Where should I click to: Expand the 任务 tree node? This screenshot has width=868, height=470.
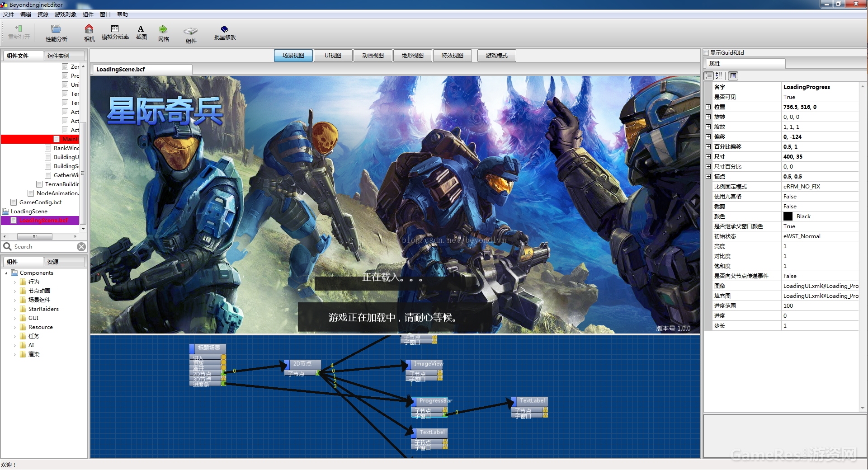pos(14,336)
